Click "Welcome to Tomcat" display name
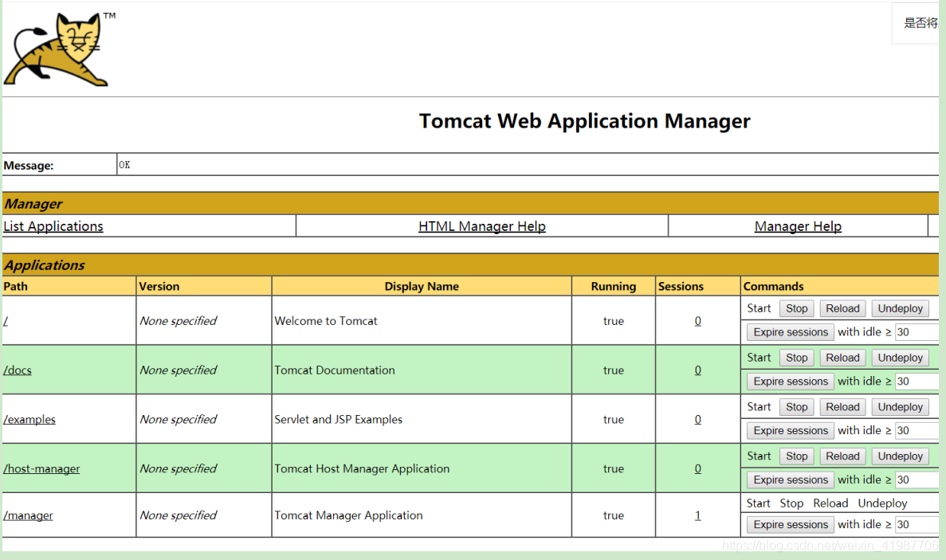The image size is (946, 560). (326, 321)
